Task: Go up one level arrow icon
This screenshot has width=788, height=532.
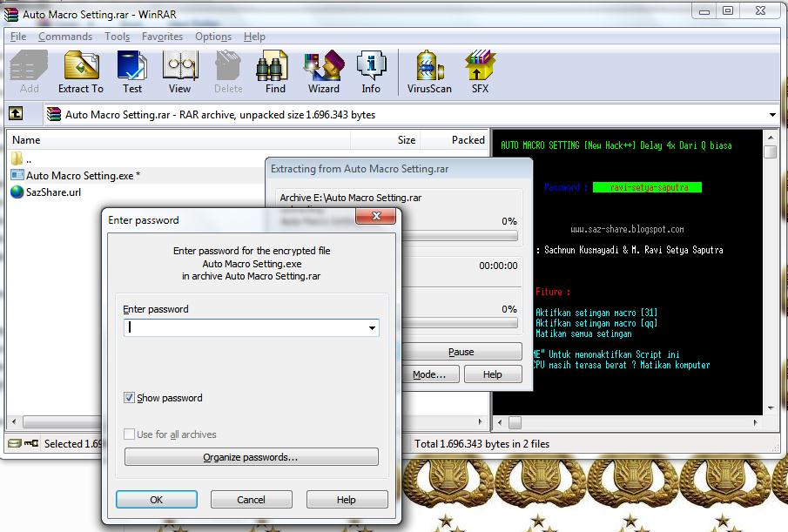Action: (x=16, y=113)
